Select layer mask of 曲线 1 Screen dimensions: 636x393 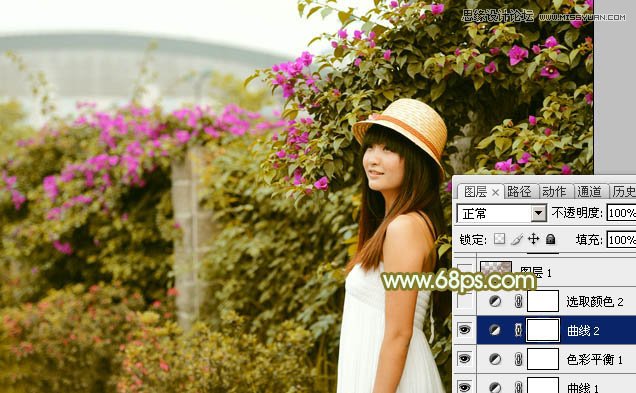543,385
